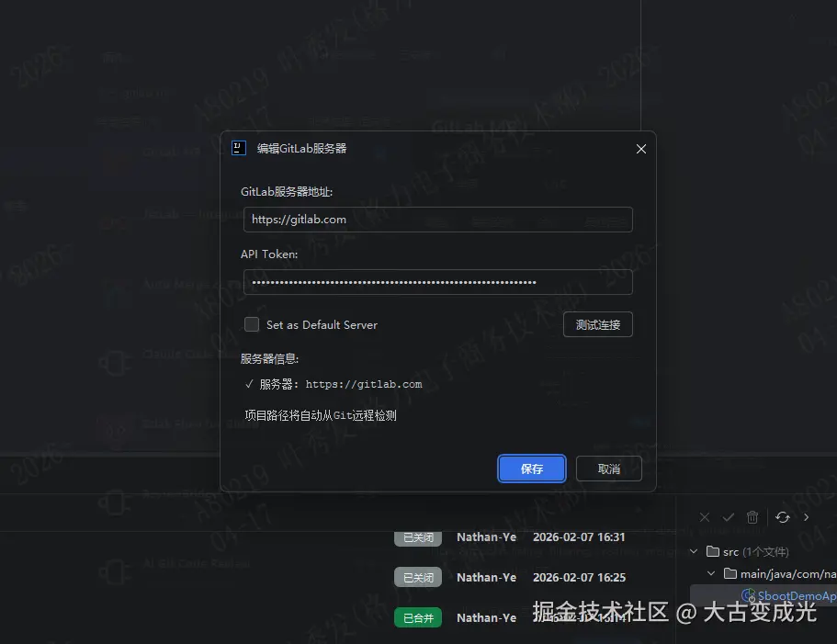
Task: Click the 取消 cancel button
Action: (x=608, y=469)
